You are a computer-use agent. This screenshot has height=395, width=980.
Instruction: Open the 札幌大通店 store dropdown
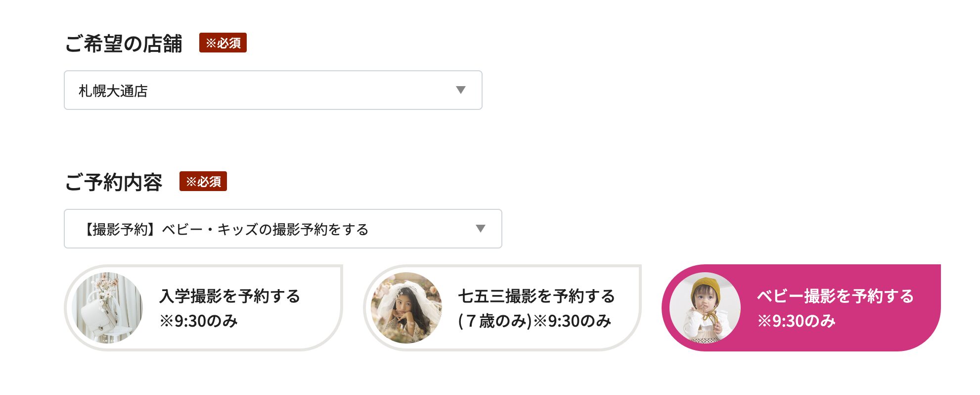coord(272,90)
